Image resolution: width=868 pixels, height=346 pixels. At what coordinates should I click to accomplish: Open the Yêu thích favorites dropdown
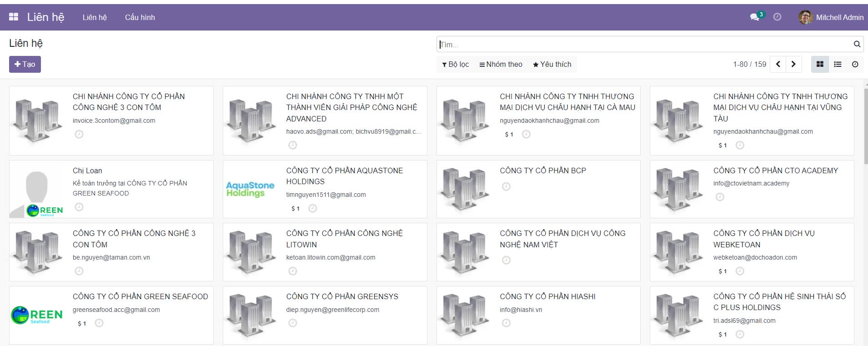(x=552, y=65)
